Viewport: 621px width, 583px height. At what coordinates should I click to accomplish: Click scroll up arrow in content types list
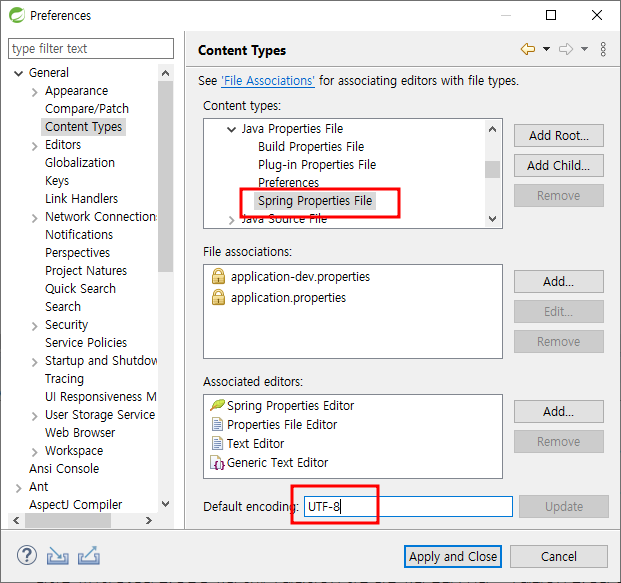point(492,129)
